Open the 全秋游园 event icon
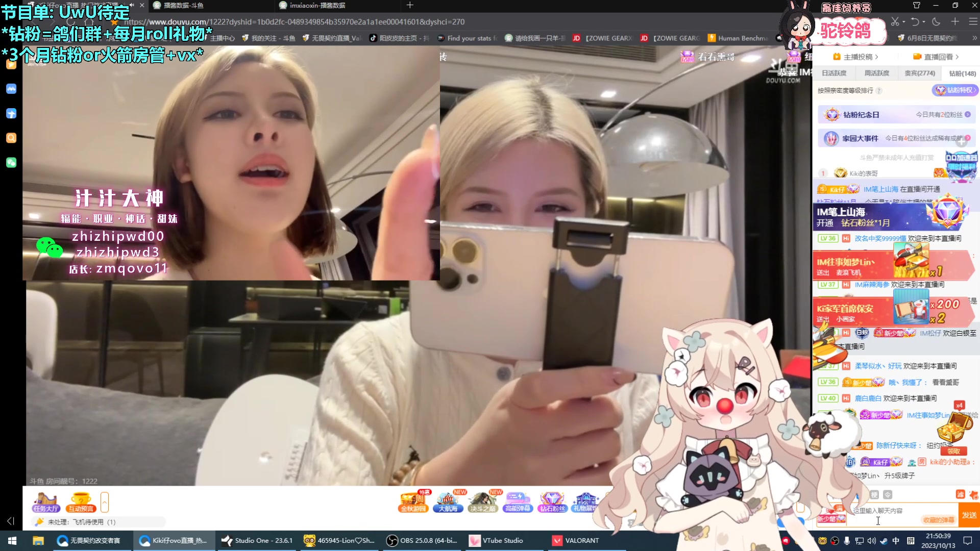980x551 pixels. coord(413,502)
